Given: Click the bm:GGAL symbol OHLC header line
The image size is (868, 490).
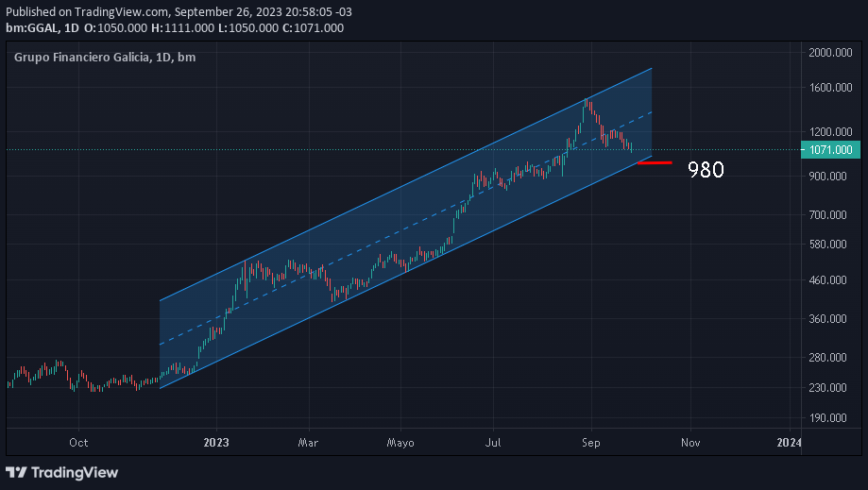Looking at the screenshot, I should pos(174,28).
